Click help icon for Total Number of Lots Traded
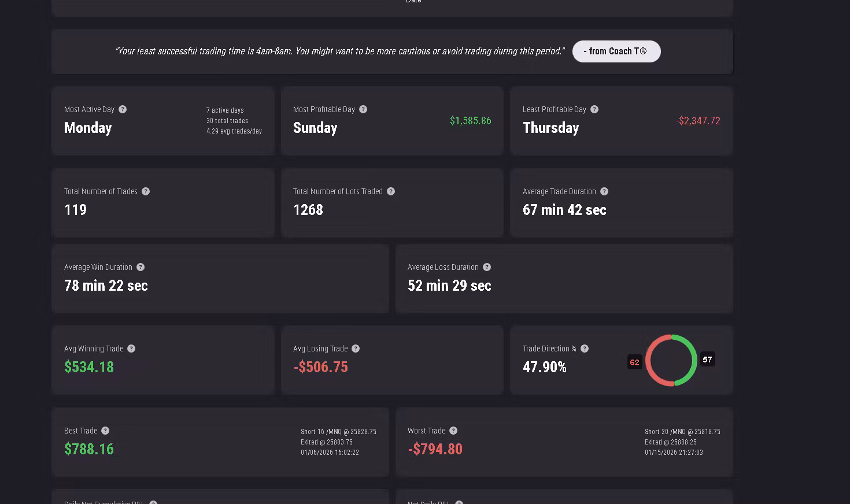The width and height of the screenshot is (850, 504). [x=391, y=191]
